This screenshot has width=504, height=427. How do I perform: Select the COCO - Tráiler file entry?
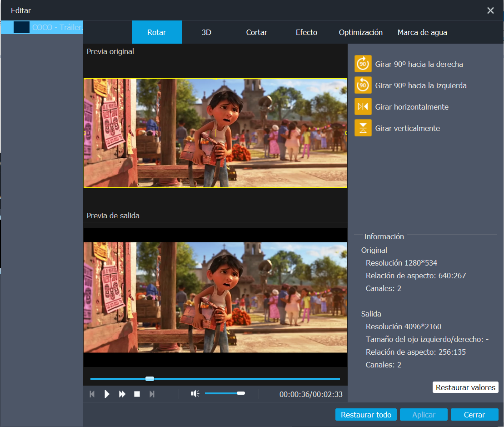point(42,27)
